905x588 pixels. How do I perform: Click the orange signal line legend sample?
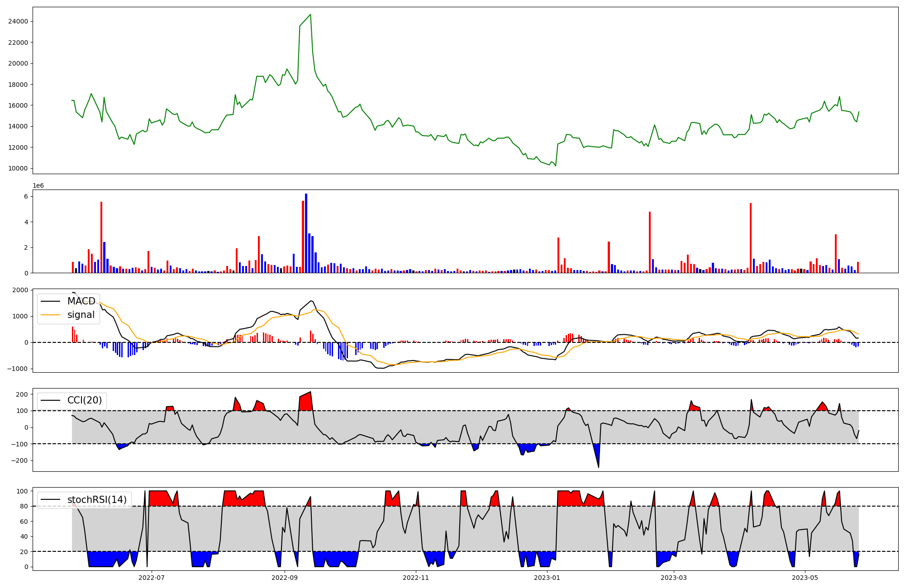[50, 315]
